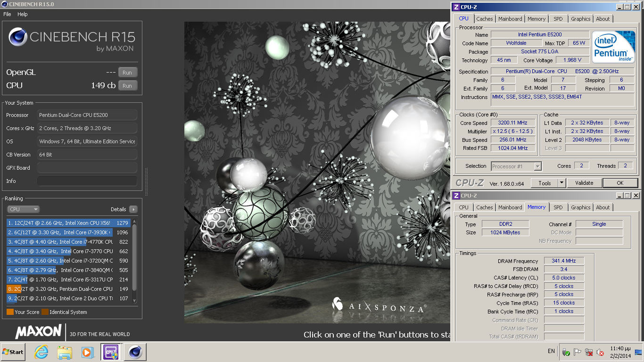This screenshot has width=644, height=362.
Task: Click the ranking list scroll down arrow
Action: click(x=134, y=300)
